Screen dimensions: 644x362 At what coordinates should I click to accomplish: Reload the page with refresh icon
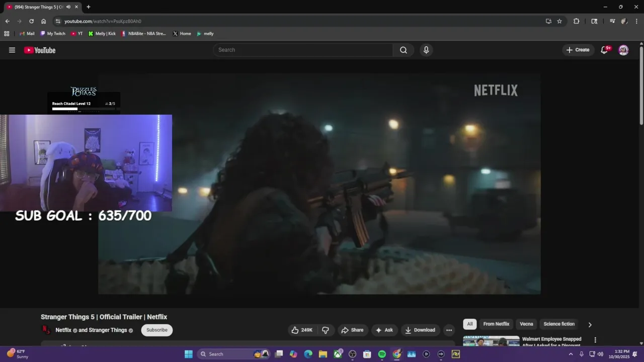(x=31, y=21)
